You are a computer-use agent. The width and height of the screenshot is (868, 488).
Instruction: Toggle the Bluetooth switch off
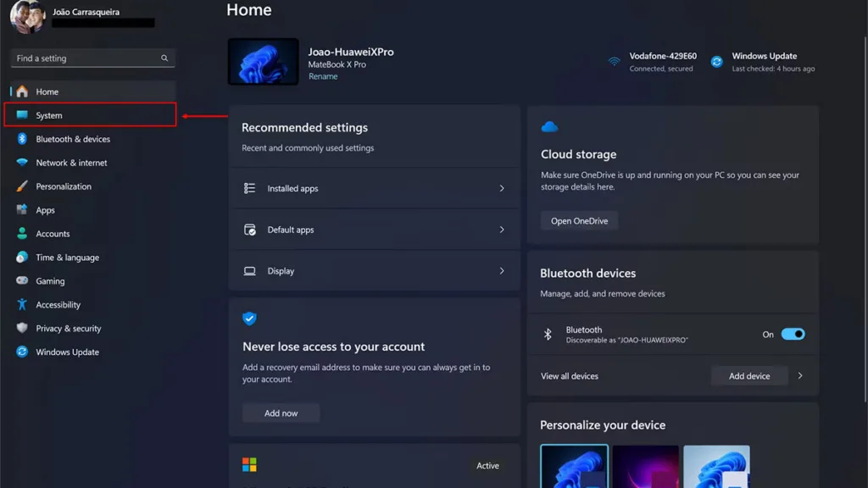tap(793, 334)
